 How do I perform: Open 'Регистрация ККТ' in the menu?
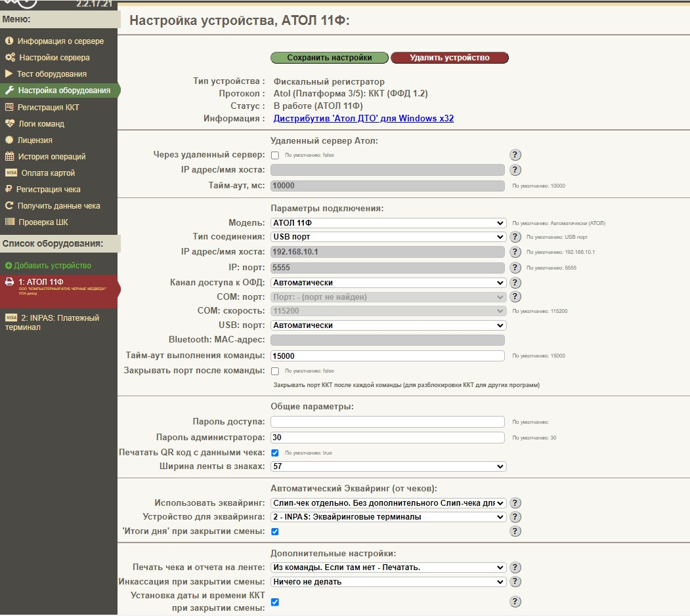(48, 107)
